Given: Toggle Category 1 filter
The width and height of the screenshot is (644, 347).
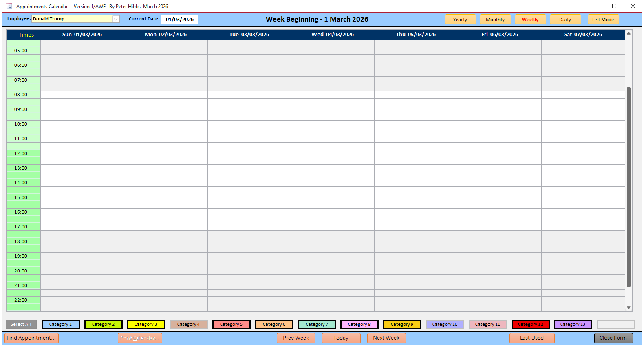Looking at the screenshot, I should 61,324.
